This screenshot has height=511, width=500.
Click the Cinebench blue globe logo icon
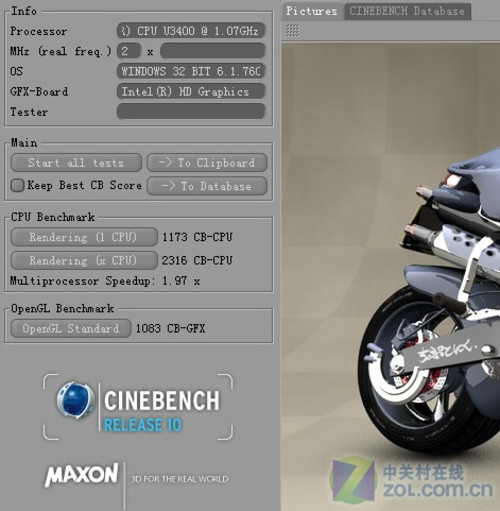point(76,400)
